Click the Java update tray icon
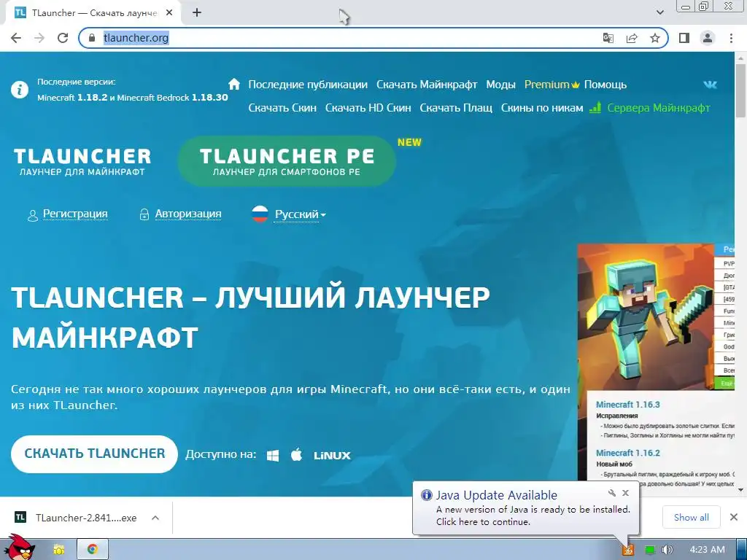Image resolution: width=747 pixels, height=560 pixels. [629, 550]
